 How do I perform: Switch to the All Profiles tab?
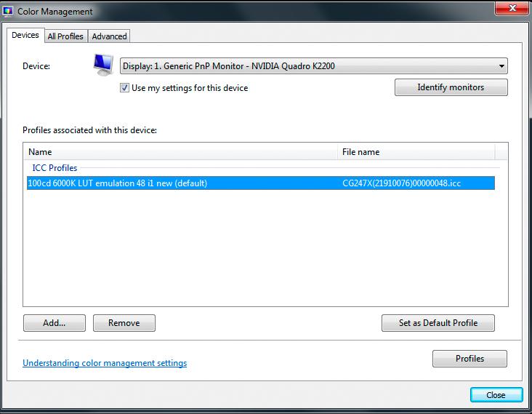[x=65, y=36]
